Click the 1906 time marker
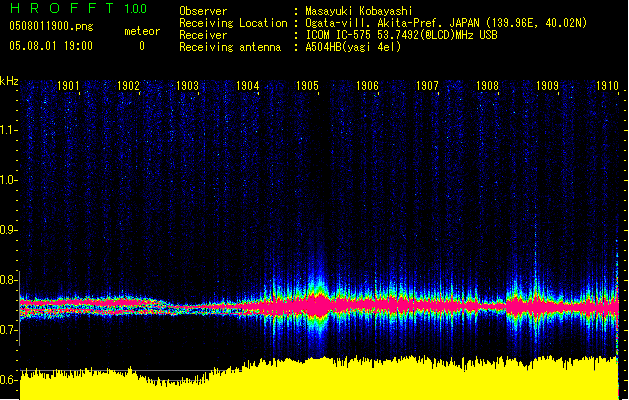629x400 pixels. [x=367, y=86]
